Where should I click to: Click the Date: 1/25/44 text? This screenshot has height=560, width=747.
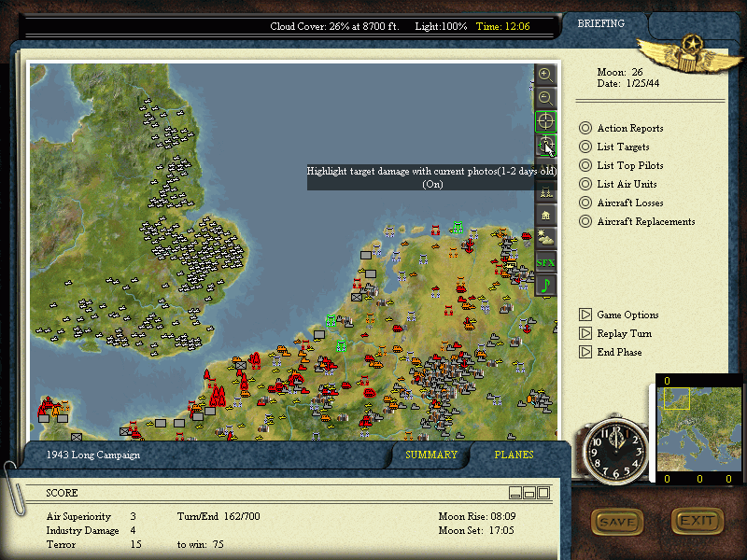pyautogui.click(x=628, y=83)
